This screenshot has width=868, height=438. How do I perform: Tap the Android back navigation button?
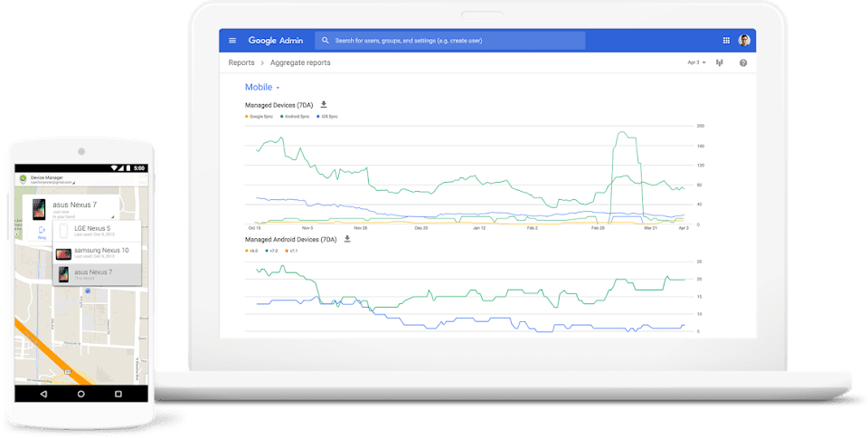tap(43, 395)
